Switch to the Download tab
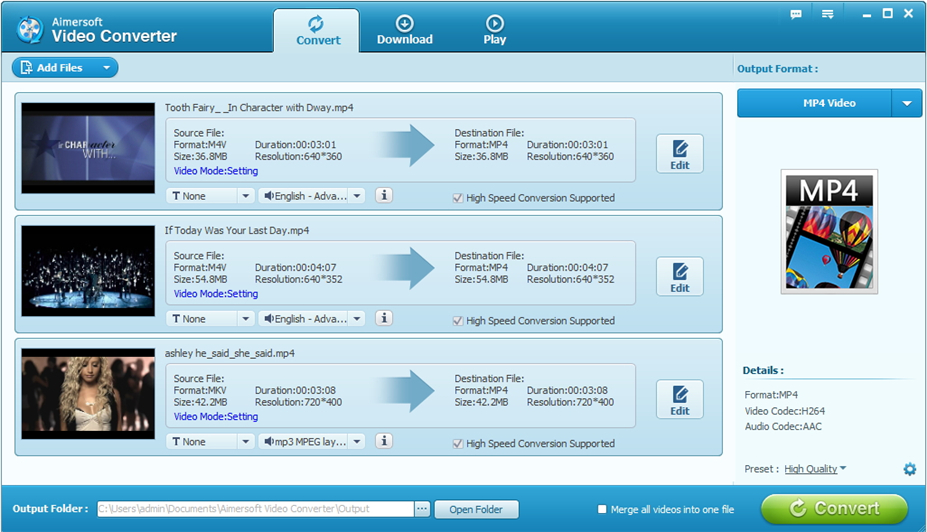 (404, 30)
